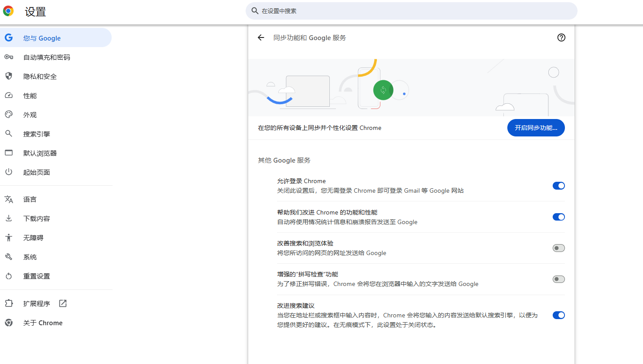Screen dimensions: 643x364
Task: Click the translate icon for languages
Action: pyautogui.click(x=9, y=199)
